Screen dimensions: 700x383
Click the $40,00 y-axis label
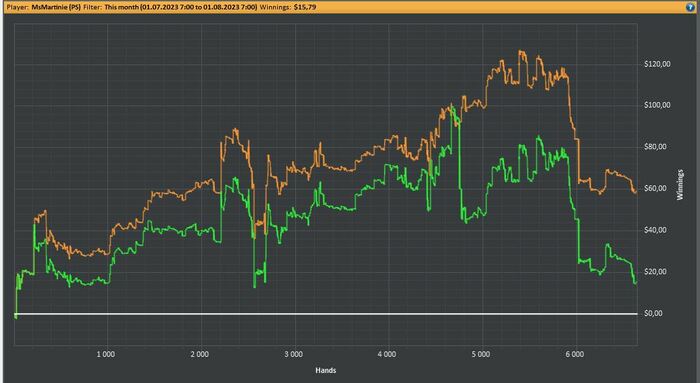655,230
